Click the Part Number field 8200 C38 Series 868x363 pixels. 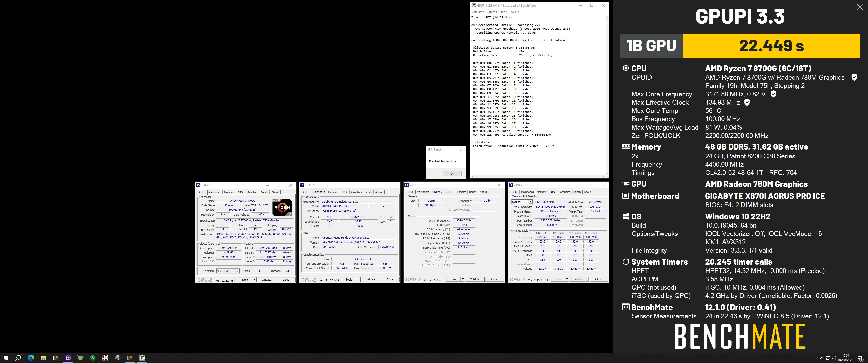(x=551, y=221)
